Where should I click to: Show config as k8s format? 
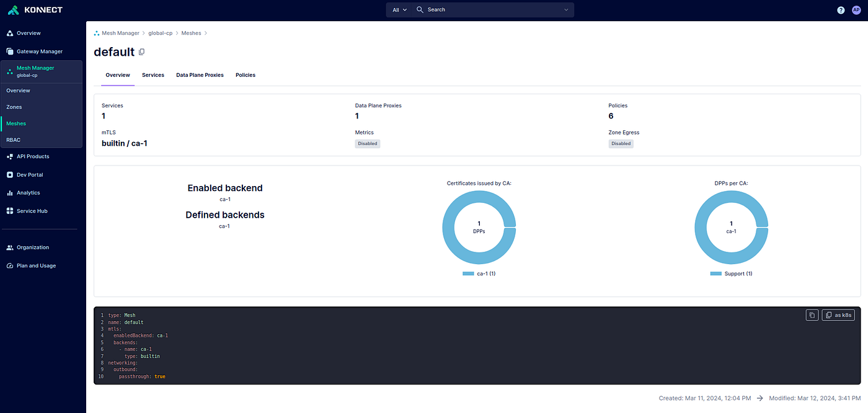[839, 315]
